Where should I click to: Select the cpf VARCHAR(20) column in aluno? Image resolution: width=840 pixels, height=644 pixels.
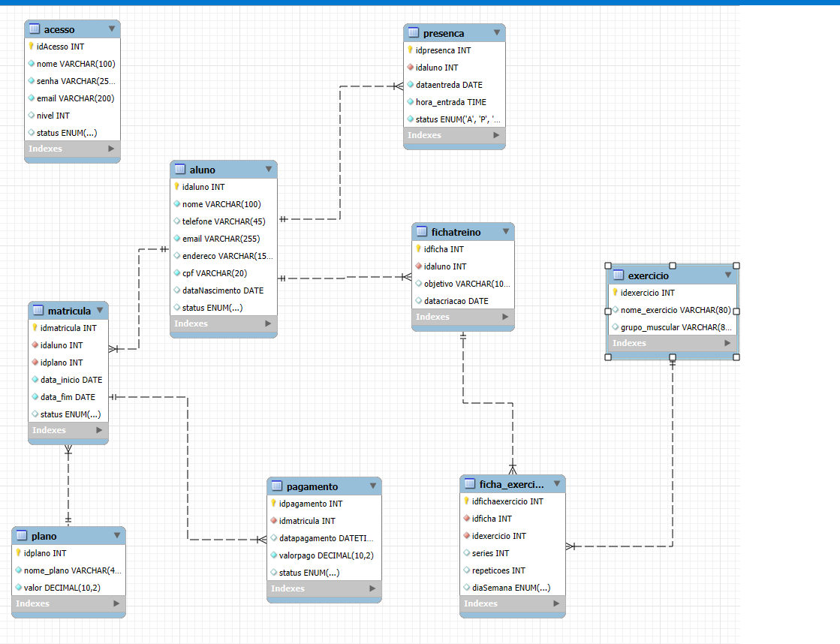214,273
